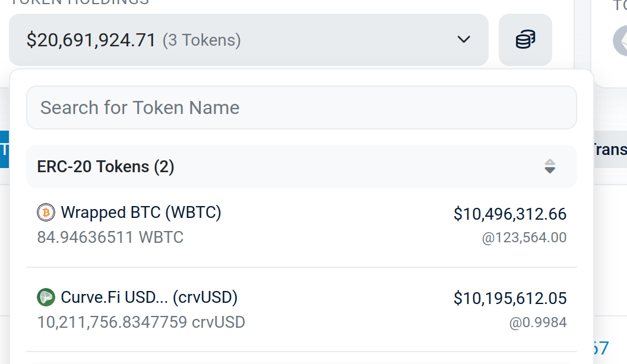Switch to the partially visible Trans tab
This screenshot has width=627, height=364.
pos(609,149)
